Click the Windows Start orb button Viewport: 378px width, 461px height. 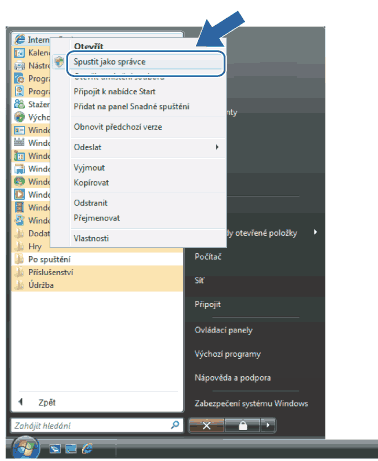(x=26, y=447)
